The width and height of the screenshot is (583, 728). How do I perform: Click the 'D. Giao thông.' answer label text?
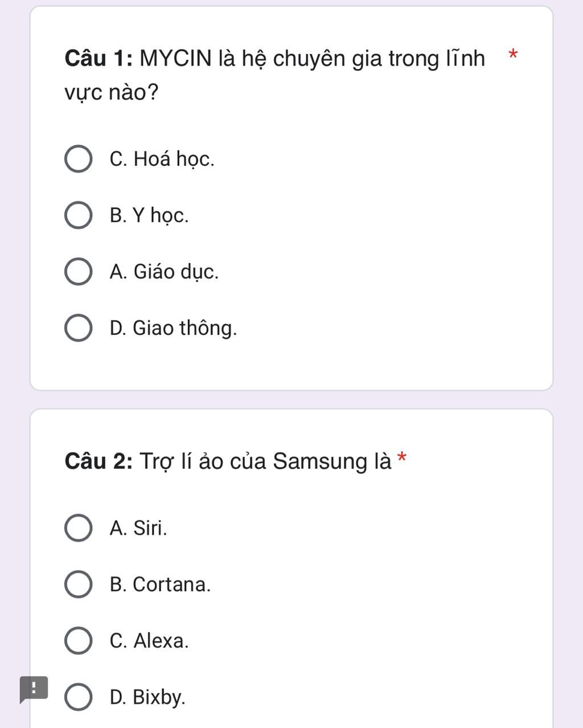173,328
